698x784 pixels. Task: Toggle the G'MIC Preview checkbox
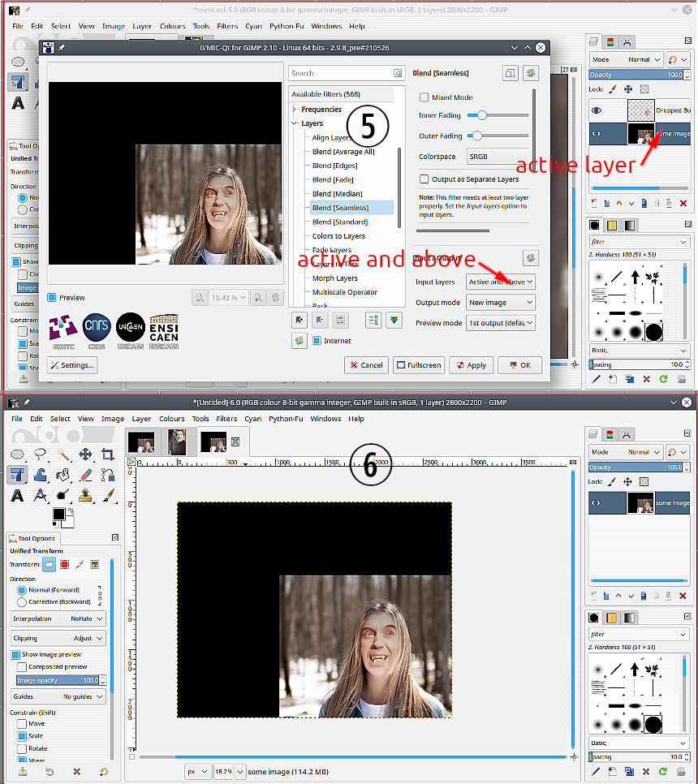pyautogui.click(x=51, y=298)
